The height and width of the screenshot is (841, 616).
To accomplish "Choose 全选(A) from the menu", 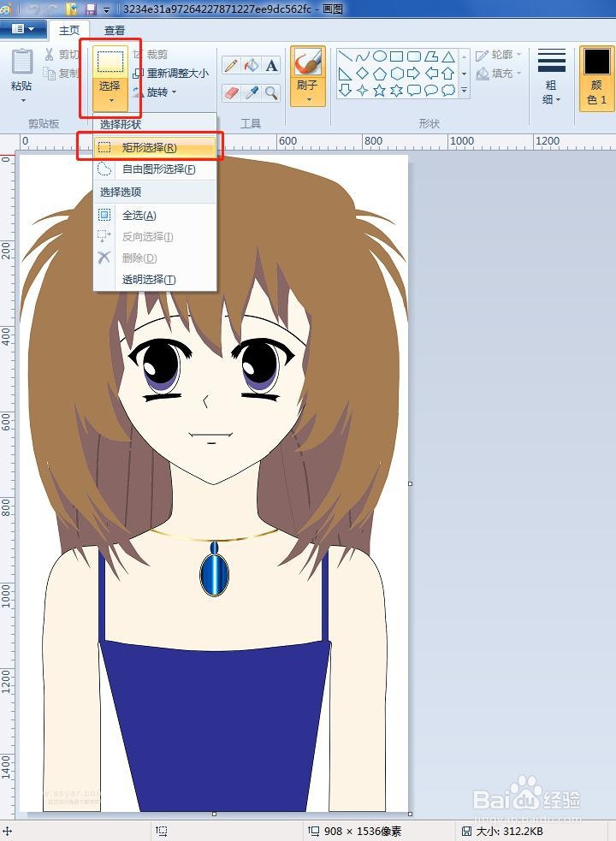I will 155,215.
